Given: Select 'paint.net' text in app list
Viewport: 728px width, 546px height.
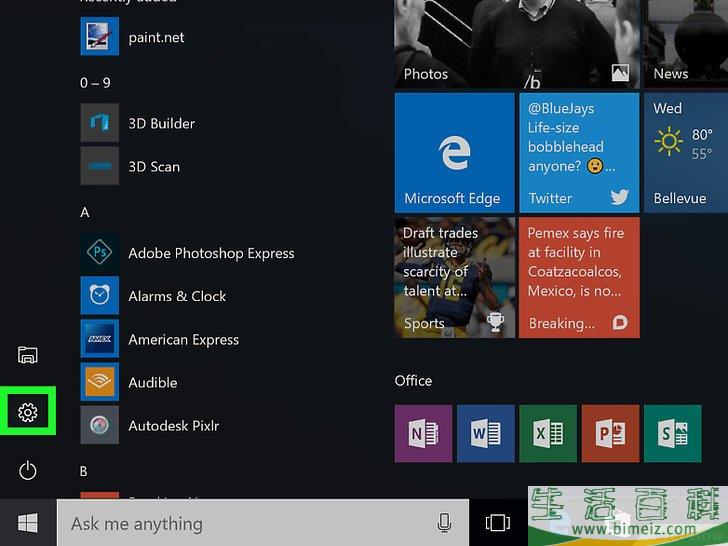Looking at the screenshot, I should 156,37.
